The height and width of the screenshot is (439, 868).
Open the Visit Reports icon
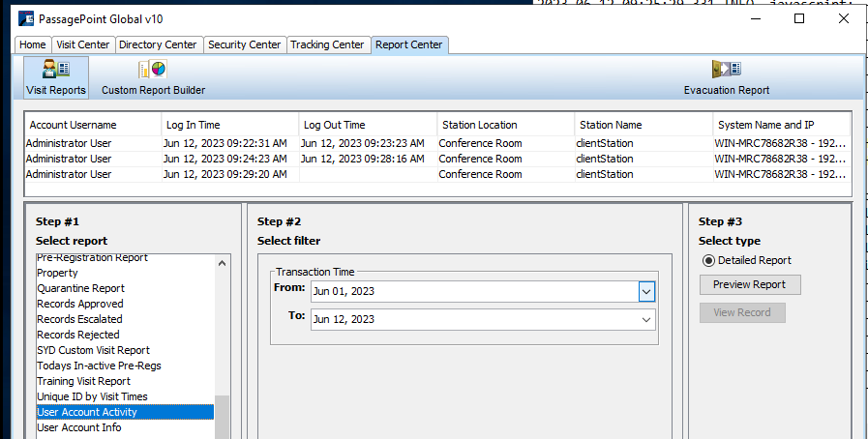tap(55, 76)
